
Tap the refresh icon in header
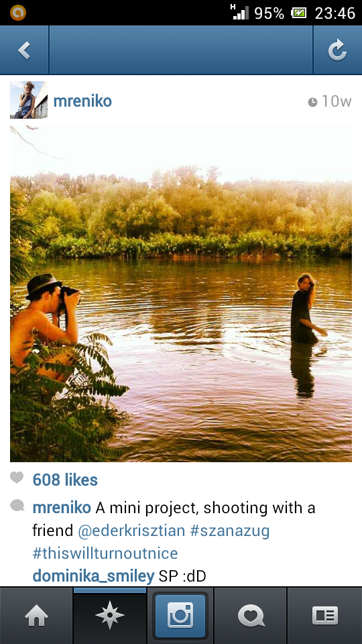tap(337, 50)
